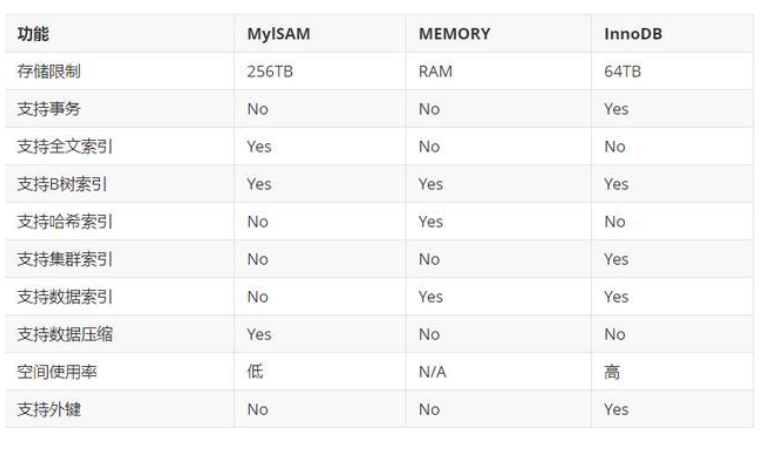
Task: Click the 支持B树索引 row label
Action: (x=64, y=184)
